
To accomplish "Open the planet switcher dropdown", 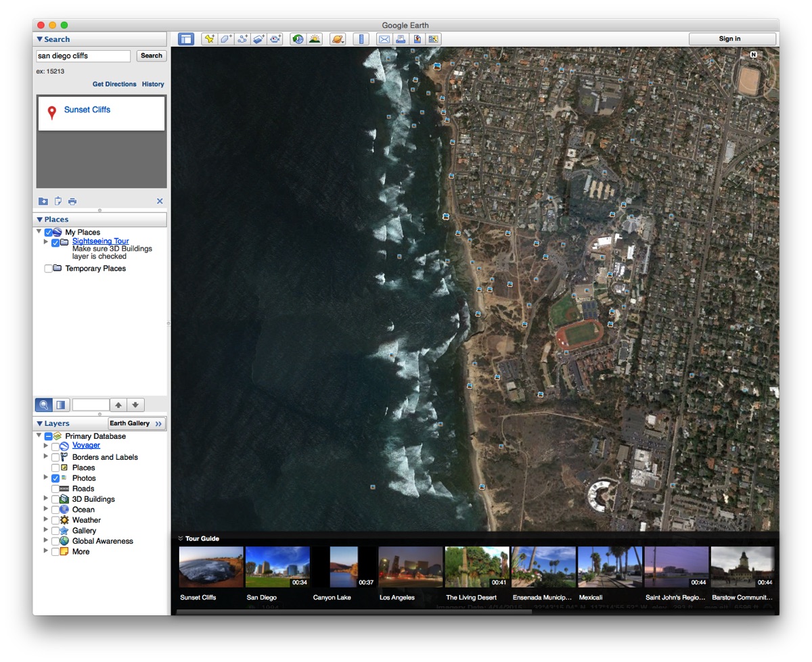I will [338, 39].
